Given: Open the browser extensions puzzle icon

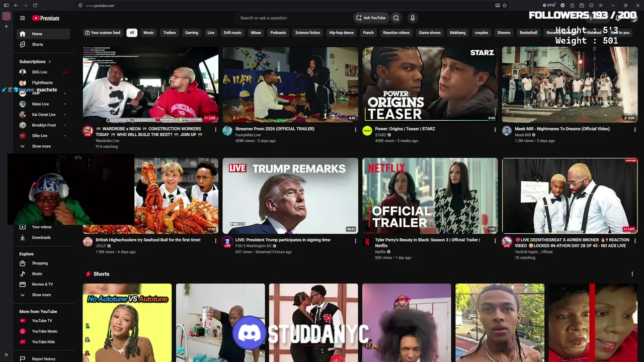Looking at the screenshot, I should click(x=572, y=6).
